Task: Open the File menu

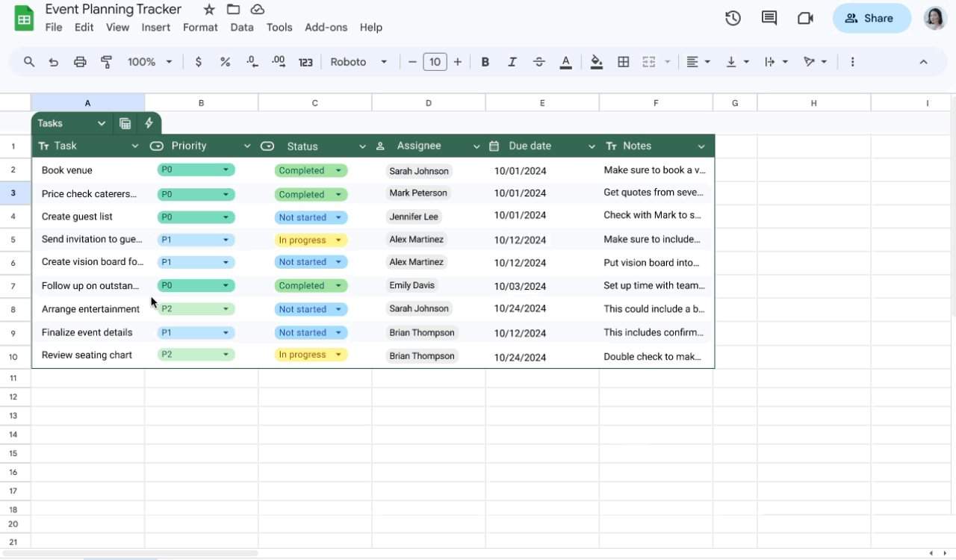Action: click(54, 27)
